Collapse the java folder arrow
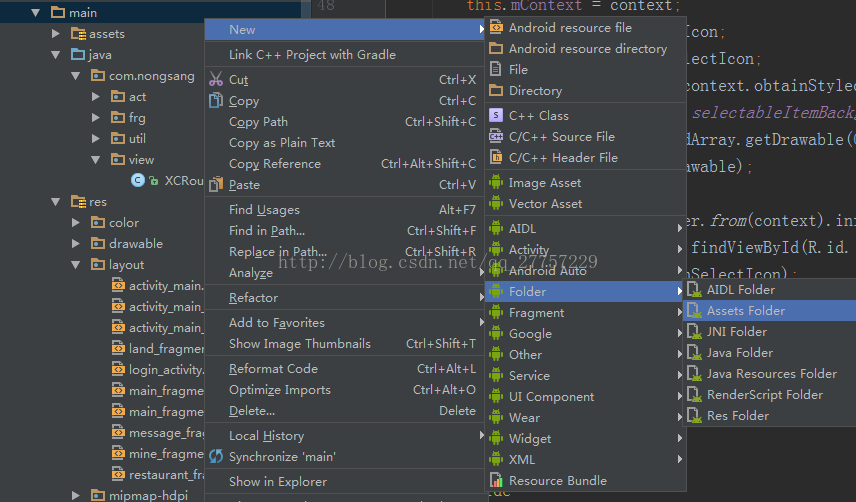Viewport: 856px width, 502px height. coord(56,55)
